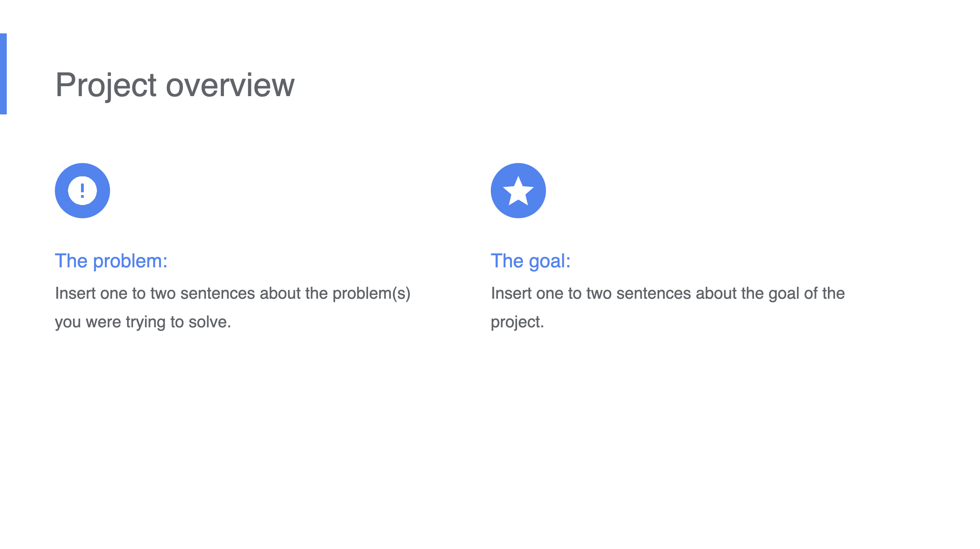Select the word "The" in "The goal:"

pos(507,261)
